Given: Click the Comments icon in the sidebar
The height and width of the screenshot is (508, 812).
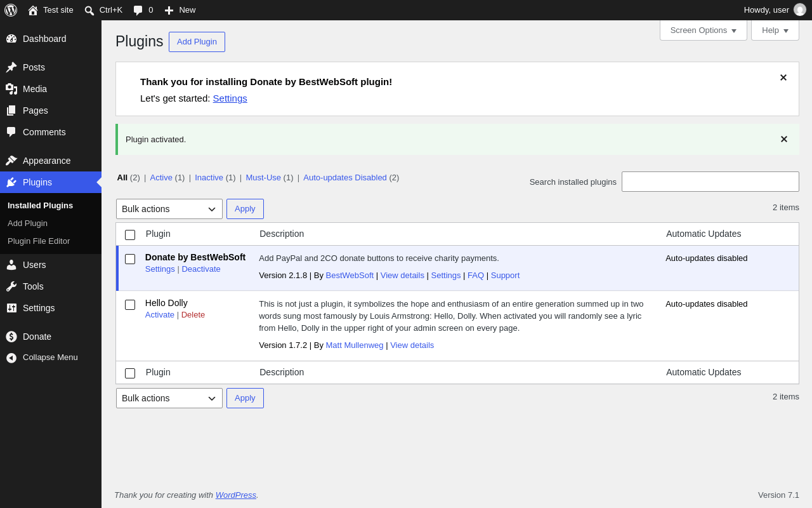Looking at the screenshot, I should click(x=11, y=132).
